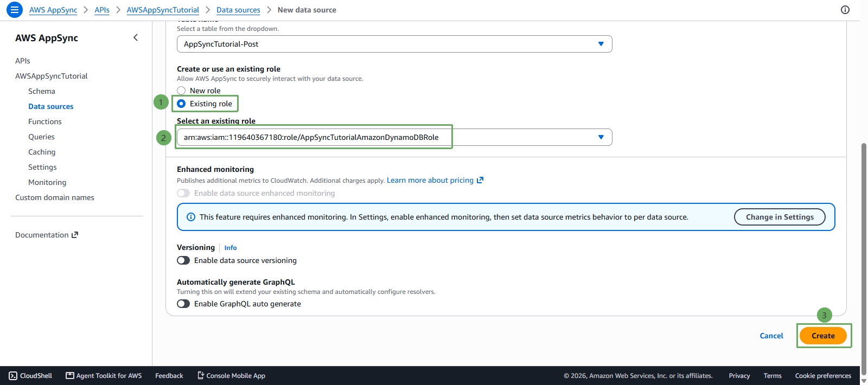Screen dimensions: 868x385
Task: Open Monitoring in the sidebar
Action: (47, 182)
